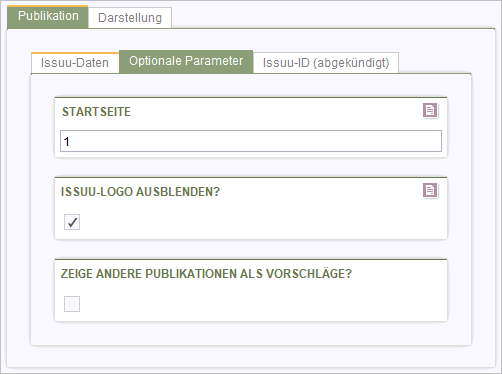Screen dimensions: 502x374
Task: Select the green highlighted Publikation main tab
Action: 48,16
